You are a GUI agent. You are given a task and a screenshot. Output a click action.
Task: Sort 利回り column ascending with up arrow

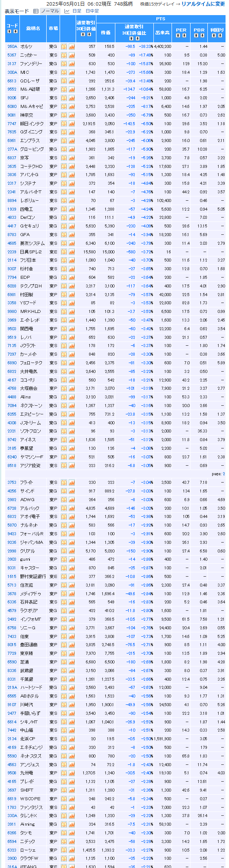[x=213, y=36]
